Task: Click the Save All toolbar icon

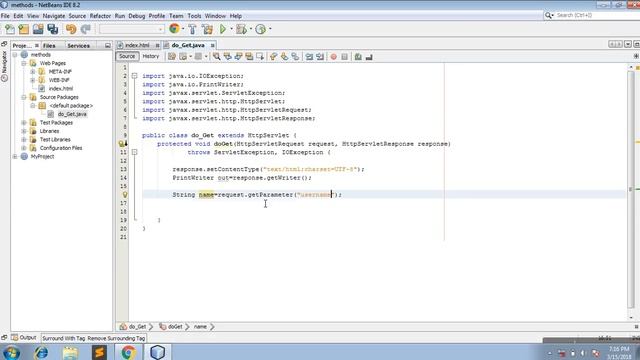Action: coord(53,29)
